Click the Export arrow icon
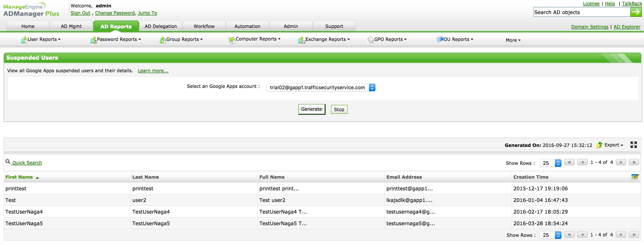This screenshot has width=644, height=246. tap(600, 145)
